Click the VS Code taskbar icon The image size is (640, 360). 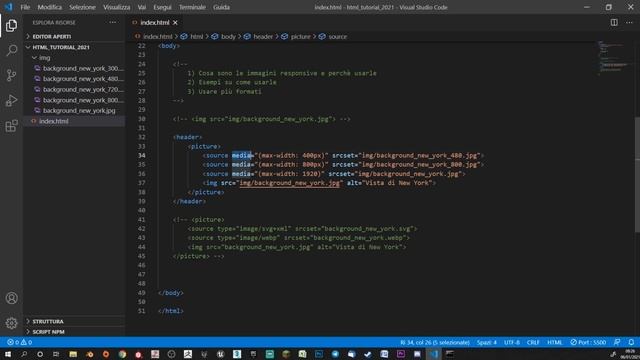(x=433, y=354)
